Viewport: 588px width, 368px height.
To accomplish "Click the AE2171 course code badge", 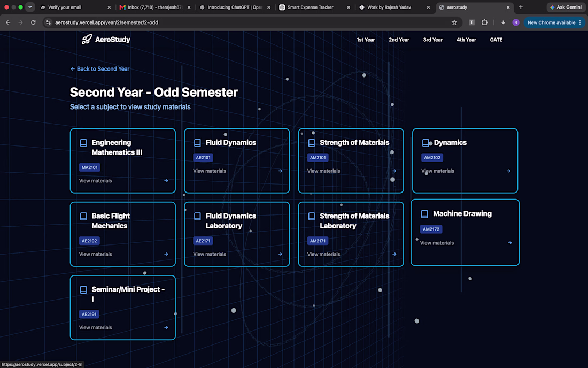I will (203, 241).
